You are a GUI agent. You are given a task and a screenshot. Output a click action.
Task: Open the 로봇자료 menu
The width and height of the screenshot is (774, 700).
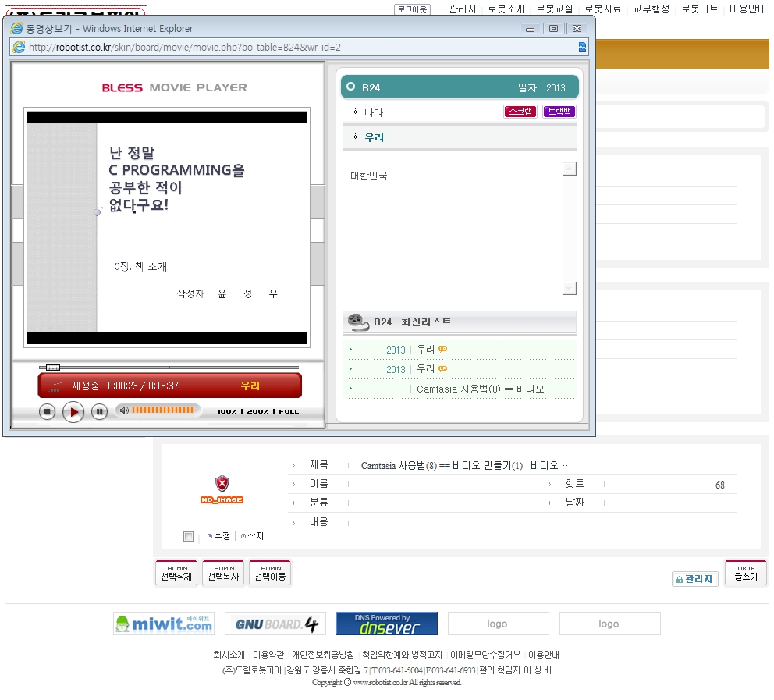click(602, 9)
